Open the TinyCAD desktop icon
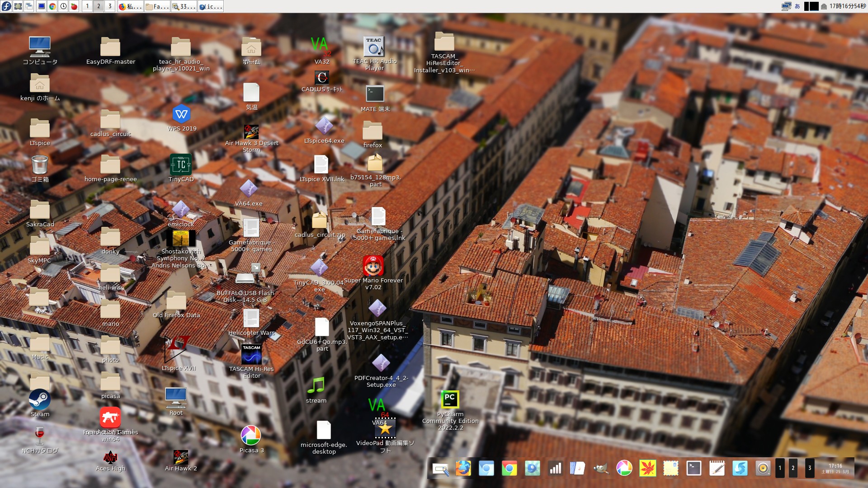This screenshot has height=488, width=868. point(181,165)
